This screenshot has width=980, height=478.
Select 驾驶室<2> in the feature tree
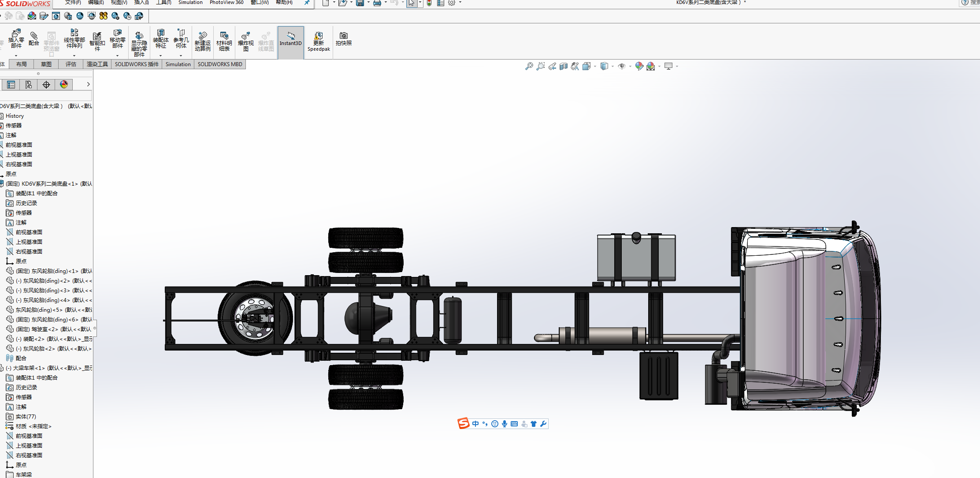click(x=48, y=329)
